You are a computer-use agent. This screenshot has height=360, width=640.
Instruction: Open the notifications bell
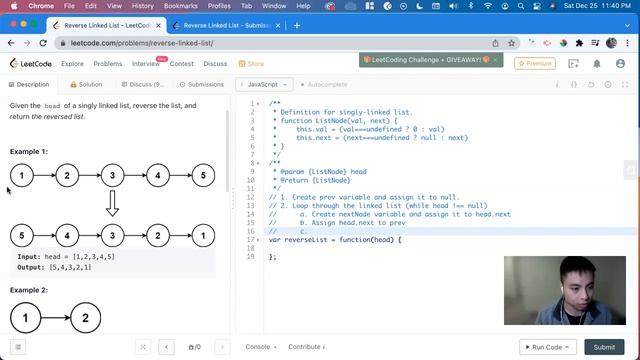tap(597, 64)
